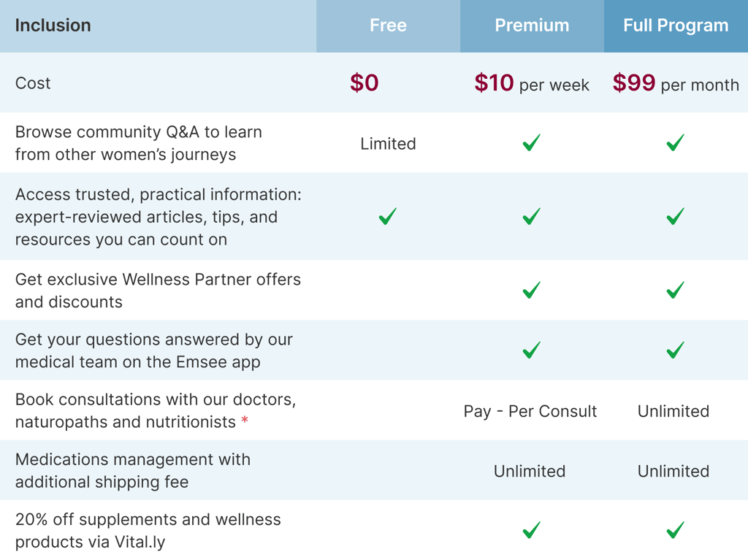Click the Inclusion column header
The width and height of the screenshot is (748, 560).
[53, 26]
